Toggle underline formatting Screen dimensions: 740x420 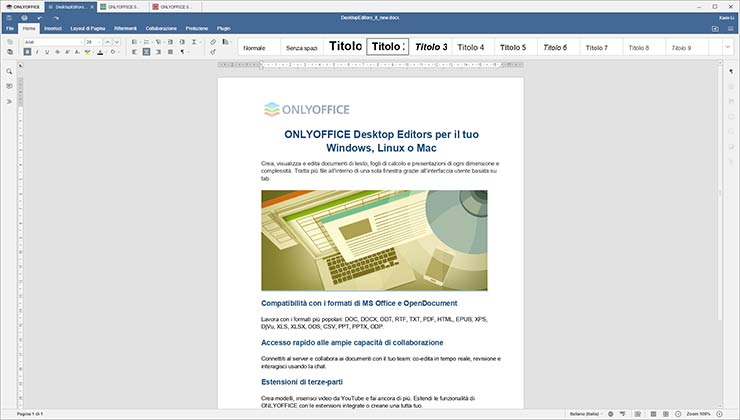click(x=46, y=52)
